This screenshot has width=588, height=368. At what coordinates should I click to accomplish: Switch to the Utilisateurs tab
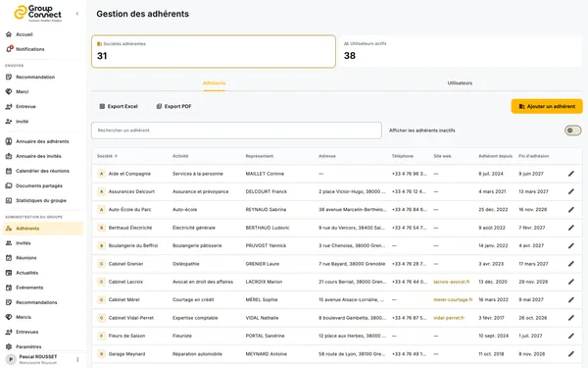(x=460, y=83)
